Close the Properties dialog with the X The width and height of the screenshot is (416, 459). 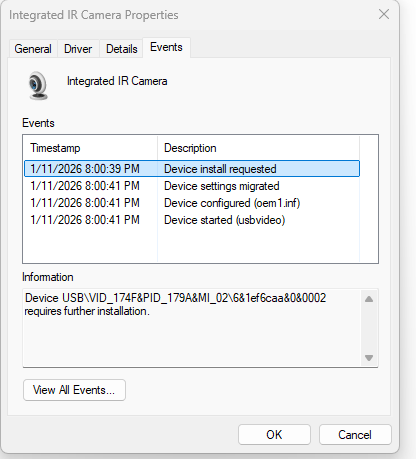click(384, 14)
